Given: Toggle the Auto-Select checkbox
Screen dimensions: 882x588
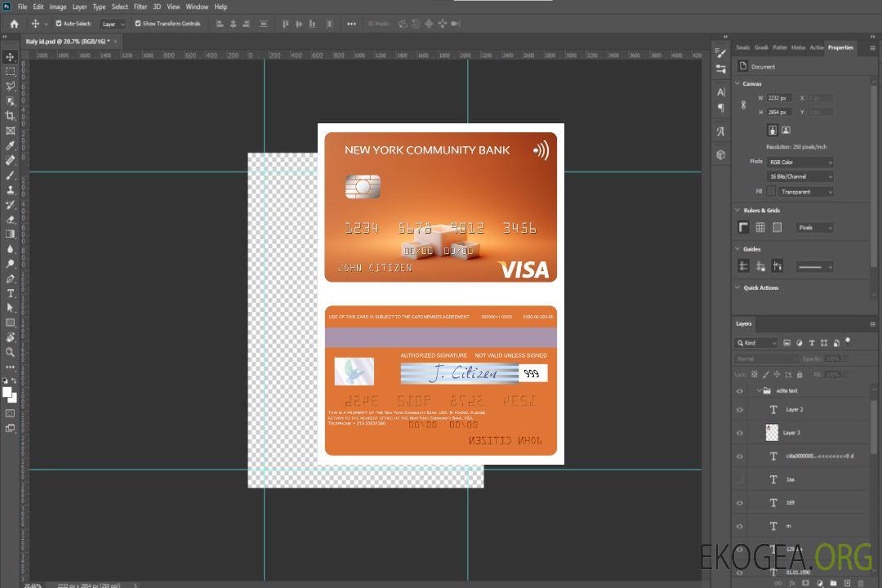Looking at the screenshot, I should [59, 24].
